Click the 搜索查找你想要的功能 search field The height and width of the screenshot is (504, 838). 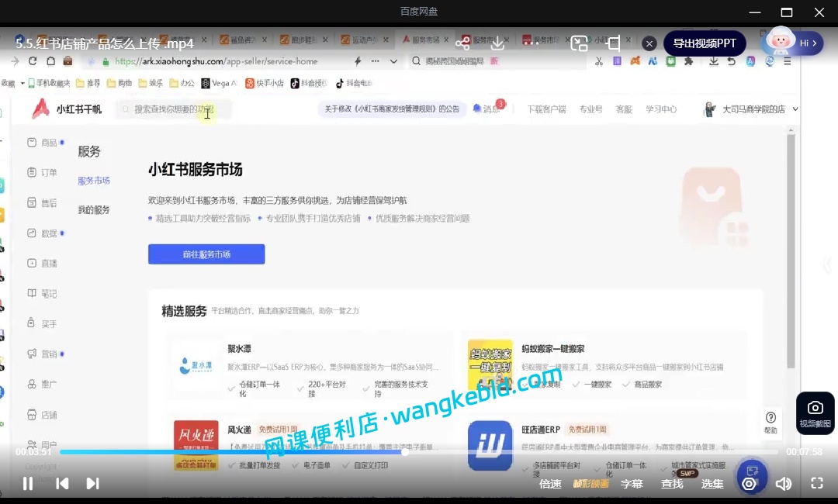coord(174,109)
